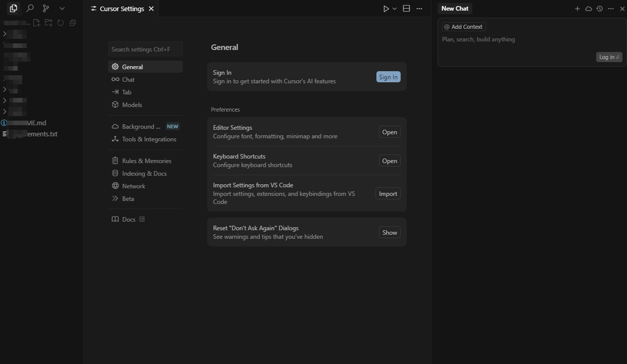
Task: Open chat panel more options ellipsis
Action: 611,9
